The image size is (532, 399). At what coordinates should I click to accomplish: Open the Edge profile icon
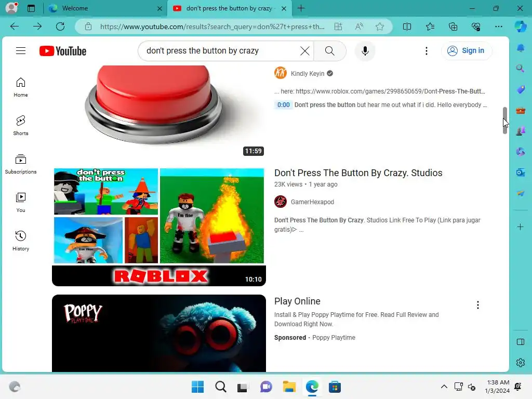click(x=11, y=8)
